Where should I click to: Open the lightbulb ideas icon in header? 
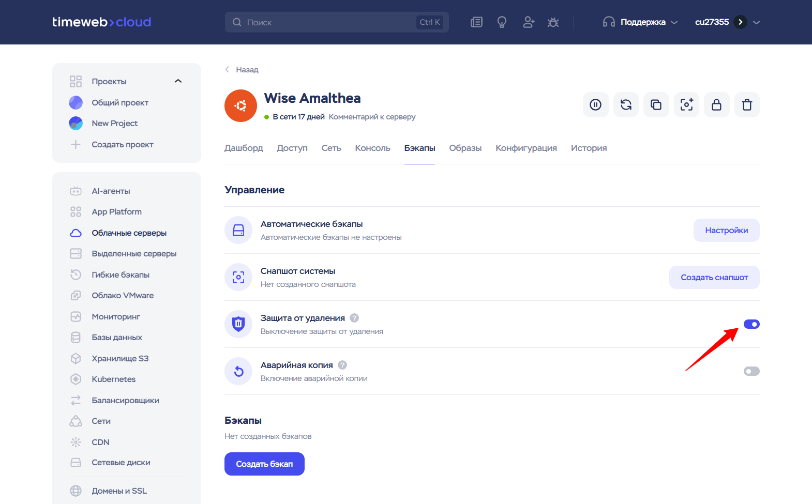click(x=502, y=22)
